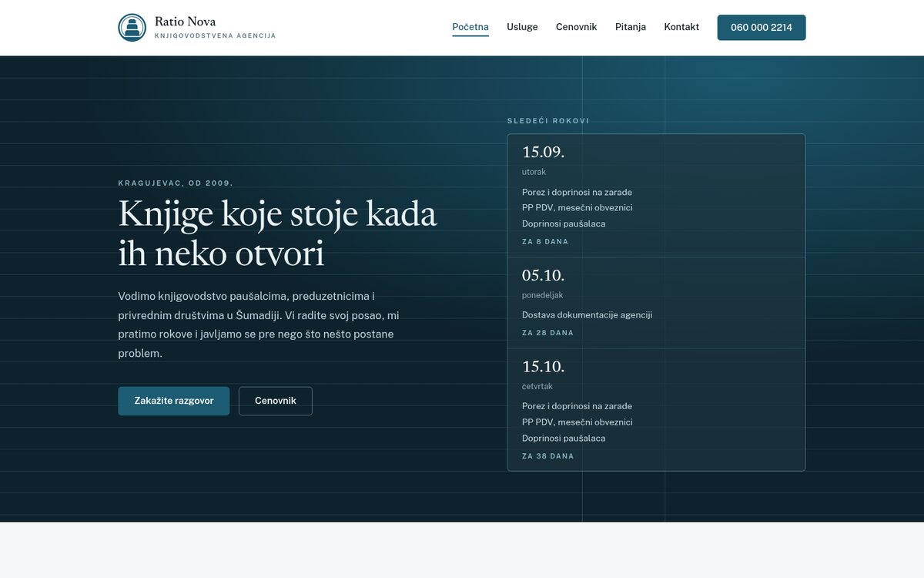Click the 'Knjige koje stoje kada ih neko otvori' headline
The height and width of the screenshot is (578, 924).
[x=278, y=234]
